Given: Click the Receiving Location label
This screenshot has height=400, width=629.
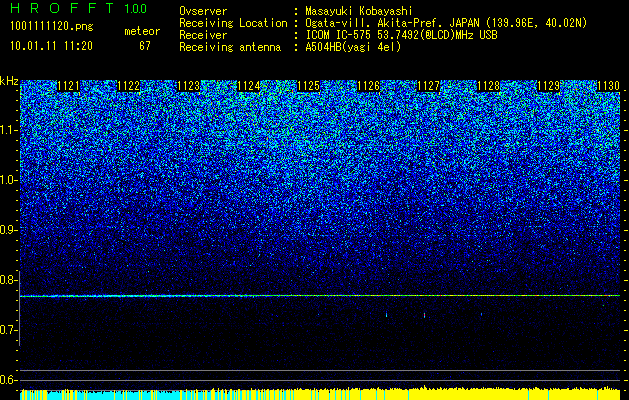Looking at the screenshot, I should 233,23.
